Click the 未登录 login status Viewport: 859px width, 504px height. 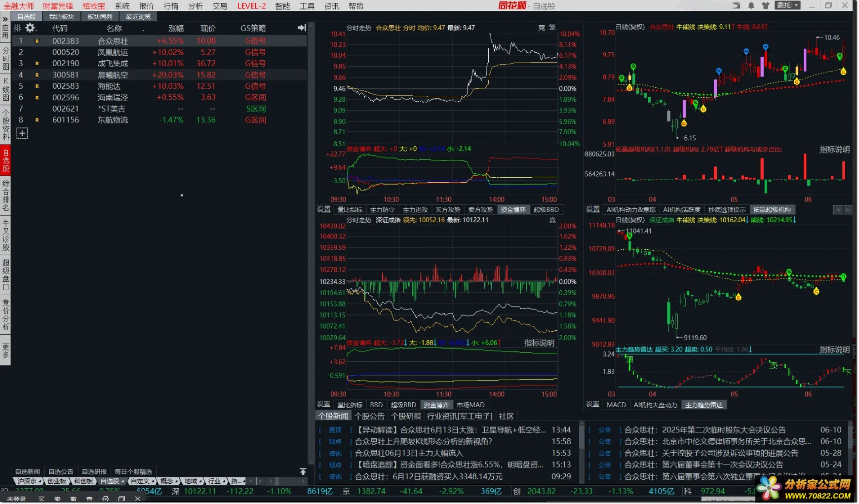coord(17,499)
